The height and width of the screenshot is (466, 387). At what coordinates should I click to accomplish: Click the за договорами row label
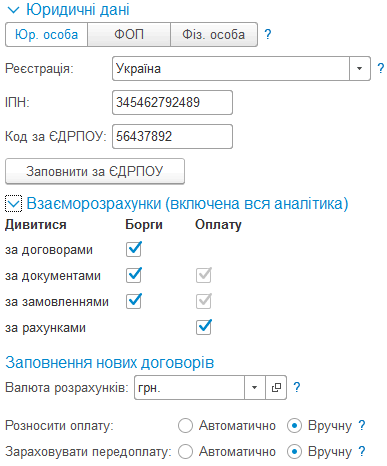tap(49, 250)
